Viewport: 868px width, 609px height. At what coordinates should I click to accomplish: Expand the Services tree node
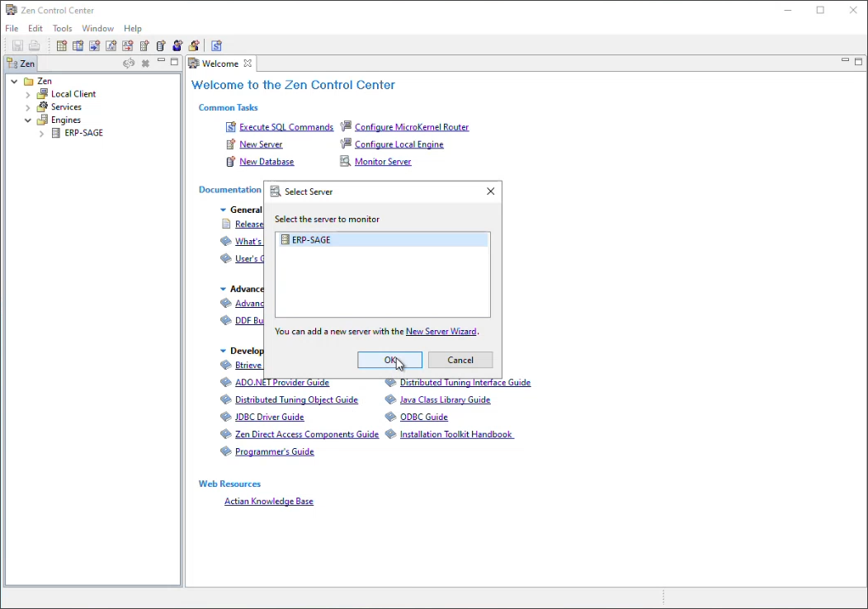pos(28,107)
